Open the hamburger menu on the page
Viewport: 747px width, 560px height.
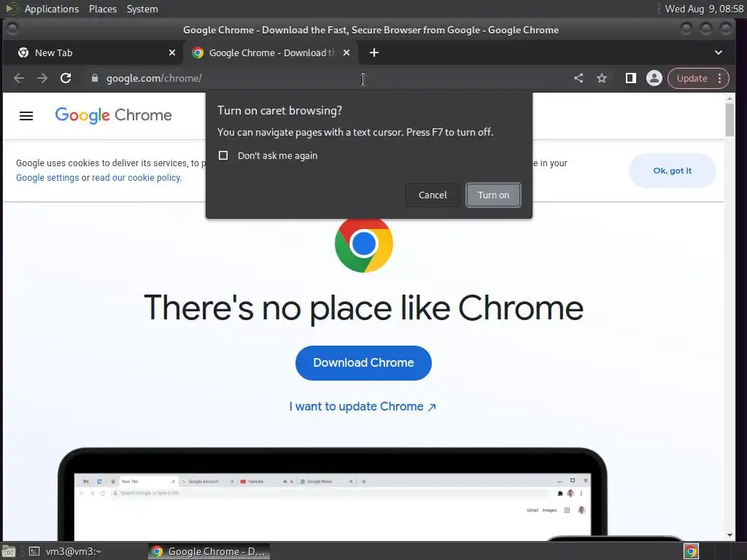pos(26,116)
